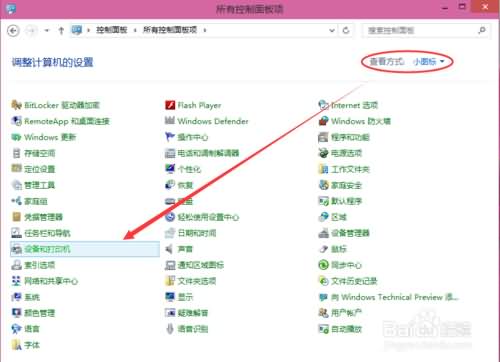Open the recent locations dropdown arrow
Screen dimensions: 500x362
[47, 31]
